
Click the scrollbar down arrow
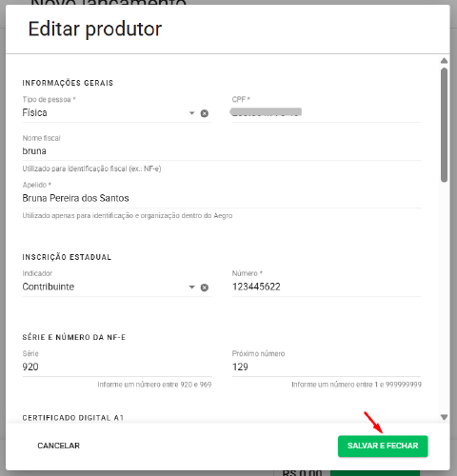(444, 417)
